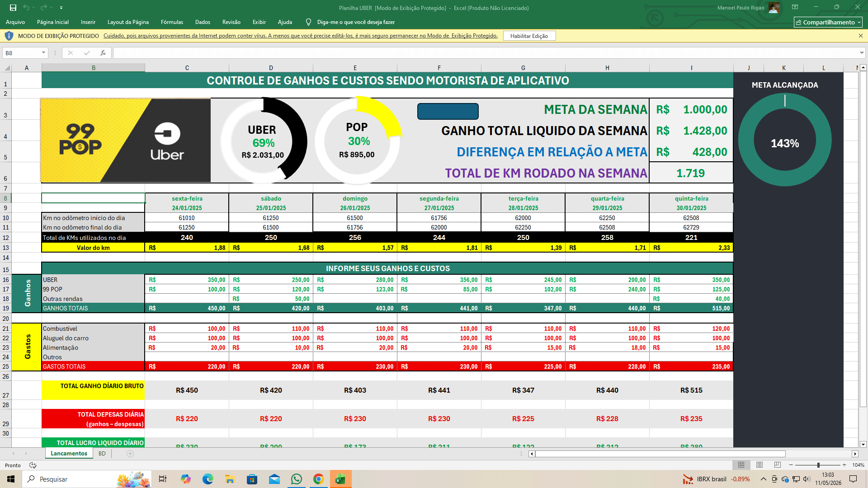
Task: Open zoom dialog via 104% level
Action: coord(858,465)
